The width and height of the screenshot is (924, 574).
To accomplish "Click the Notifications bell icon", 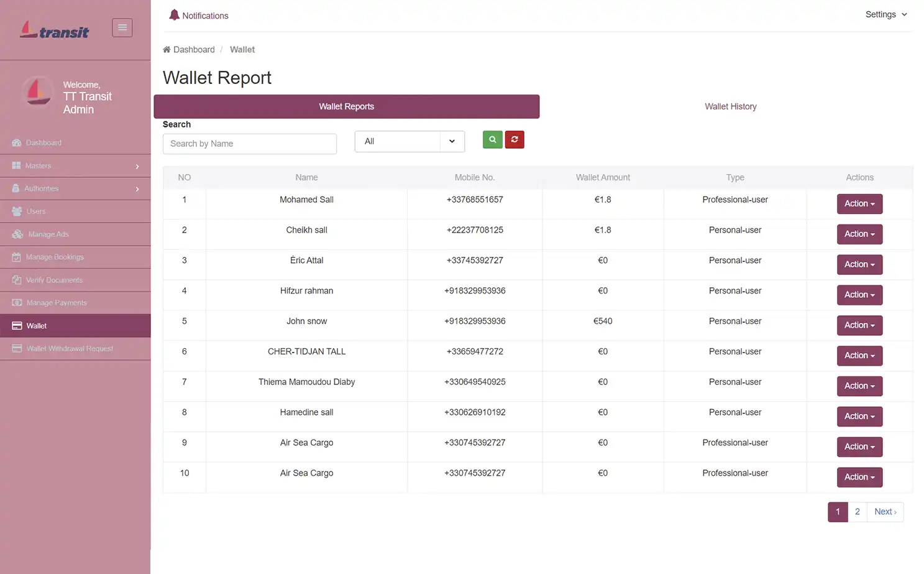I will pos(175,14).
